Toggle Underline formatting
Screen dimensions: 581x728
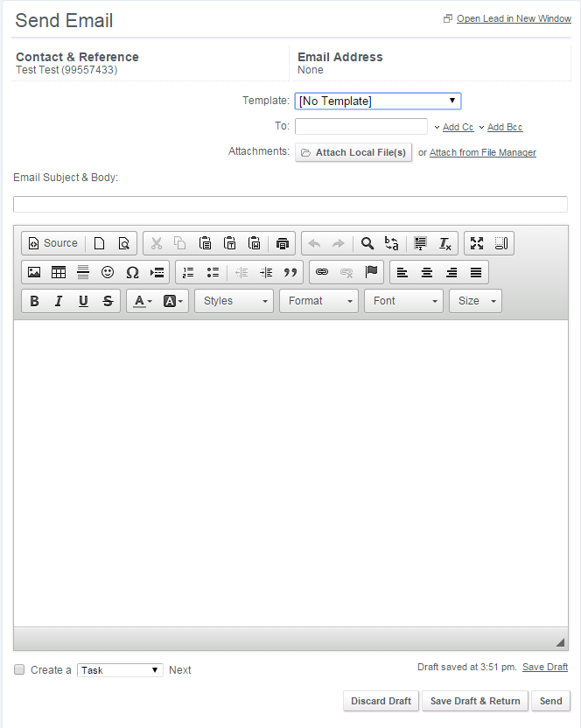83,301
